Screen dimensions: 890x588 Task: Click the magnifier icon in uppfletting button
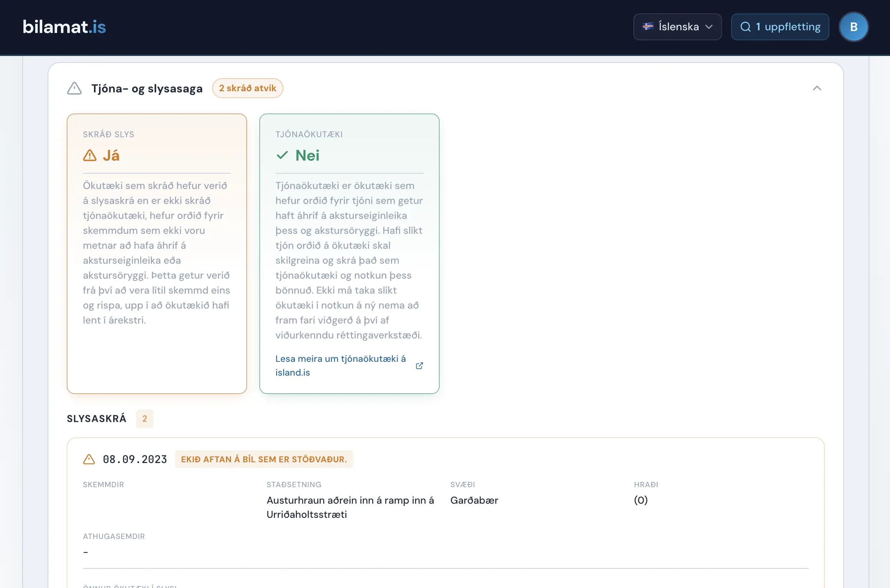(x=745, y=27)
